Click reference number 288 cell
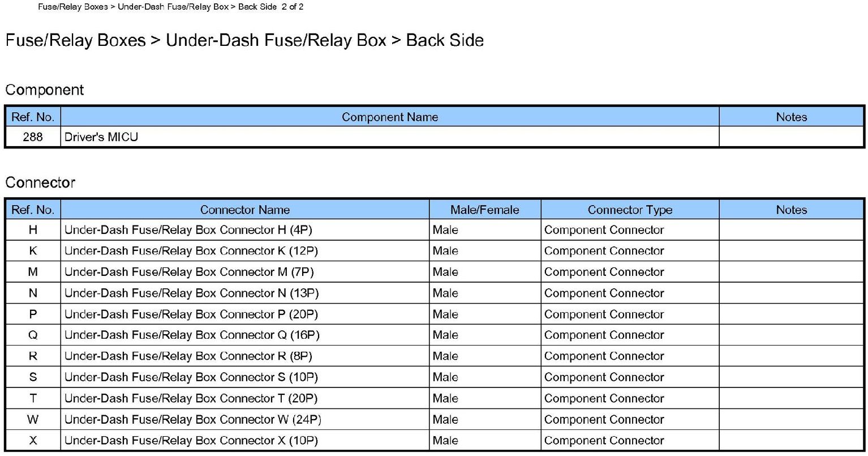This screenshot has width=868, height=456. [x=33, y=137]
